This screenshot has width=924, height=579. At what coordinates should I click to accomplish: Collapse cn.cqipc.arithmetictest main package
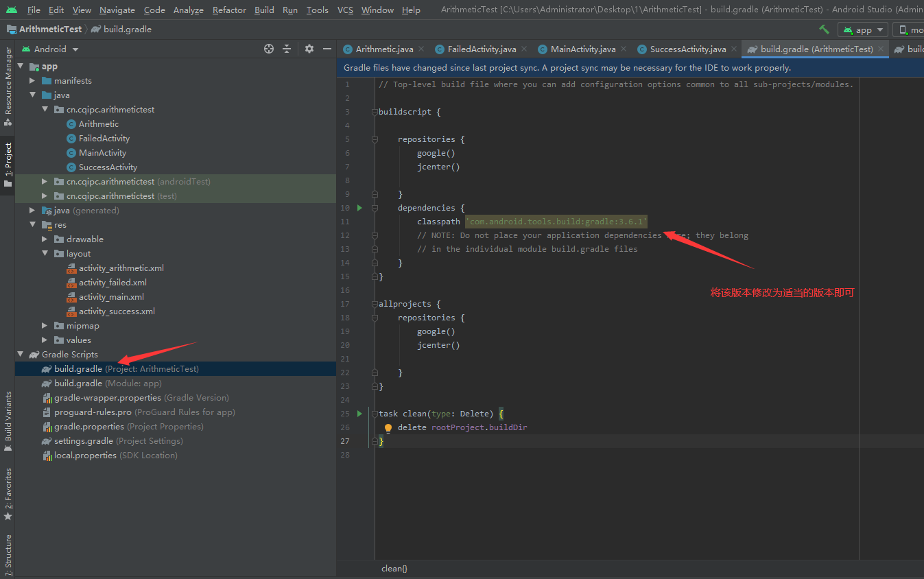(45, 109)
